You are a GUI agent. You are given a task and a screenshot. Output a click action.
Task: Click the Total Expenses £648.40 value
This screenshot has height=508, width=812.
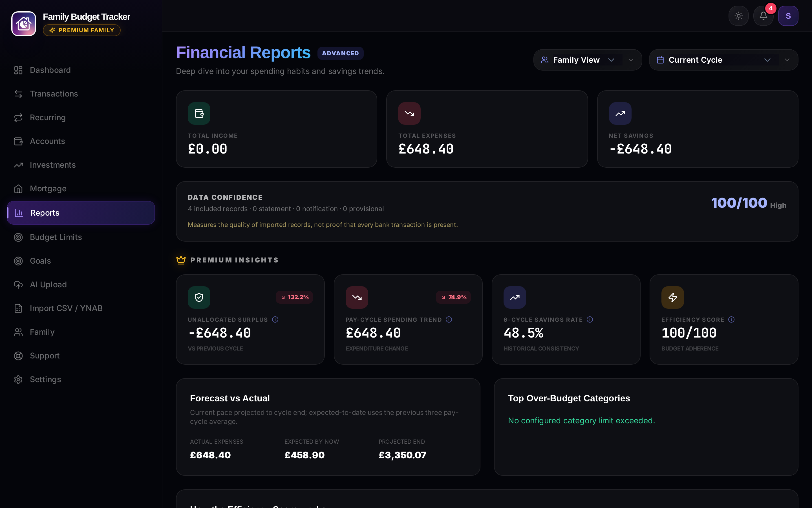point(426,149)
